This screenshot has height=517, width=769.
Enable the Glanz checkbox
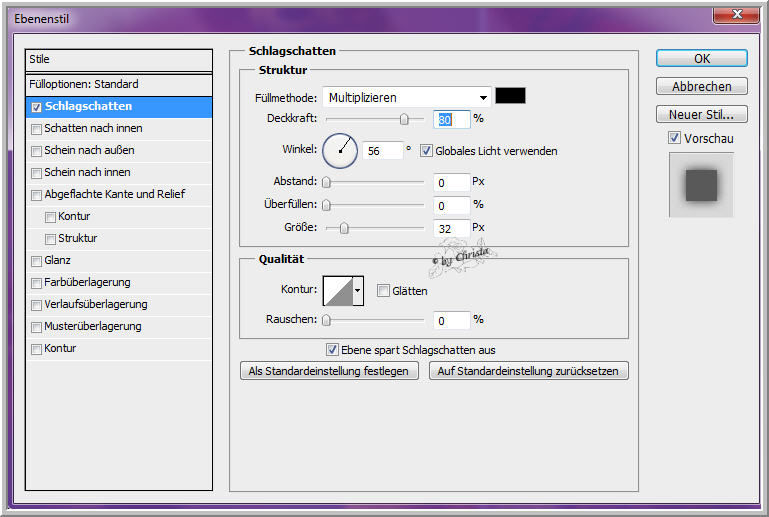pyautogui.click(x=36, y=261)
